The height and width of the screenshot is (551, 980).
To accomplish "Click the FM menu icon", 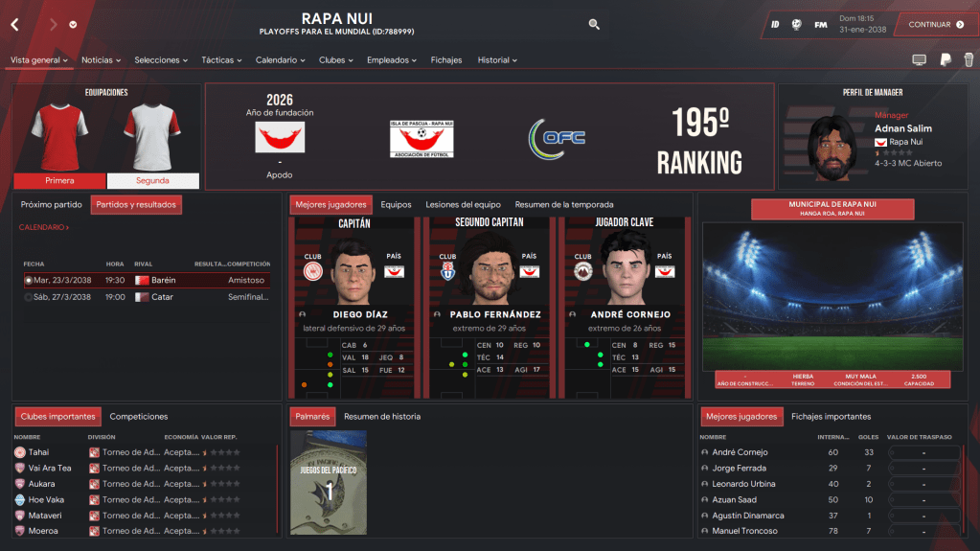I will click(821, 25).
